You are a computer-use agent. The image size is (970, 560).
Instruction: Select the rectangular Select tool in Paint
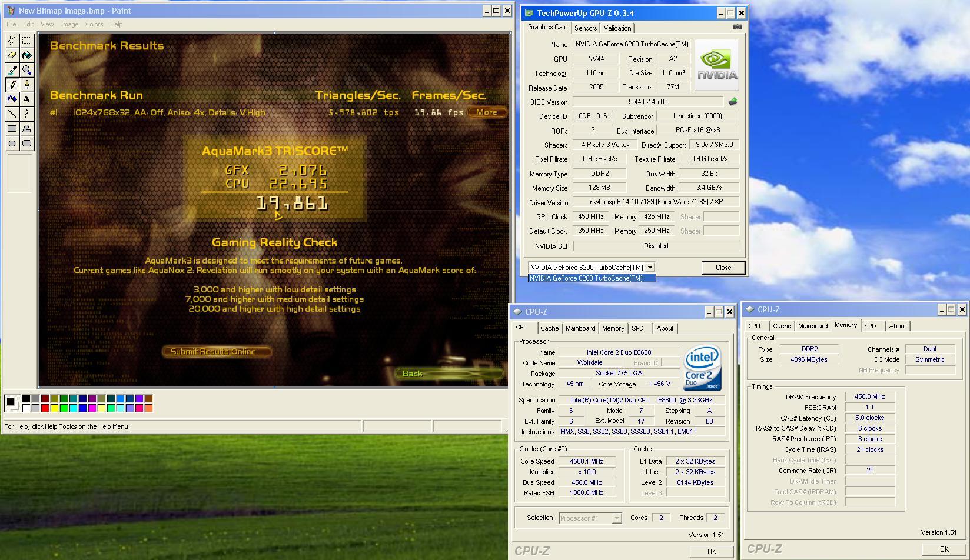(x=27, y=41)
